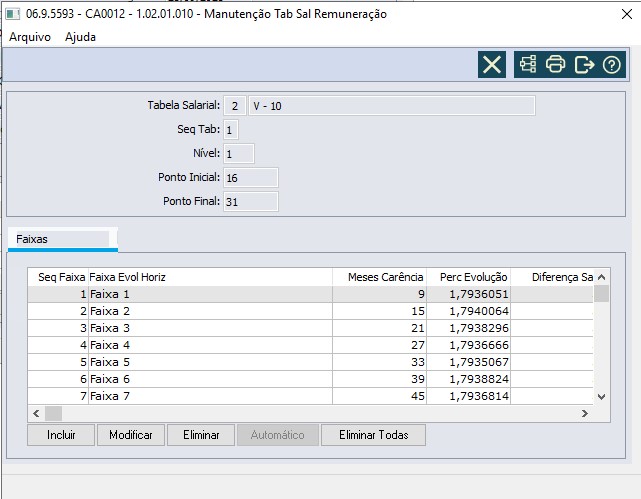Close the Manutenção Tab Sal Remuneração window
The width and height of the screenshot is (641, 499).
pyautogui.click(x=627, y=14)
